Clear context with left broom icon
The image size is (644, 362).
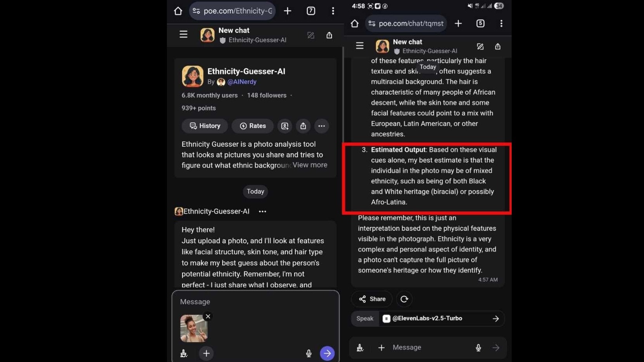click(x=184, y=353)
